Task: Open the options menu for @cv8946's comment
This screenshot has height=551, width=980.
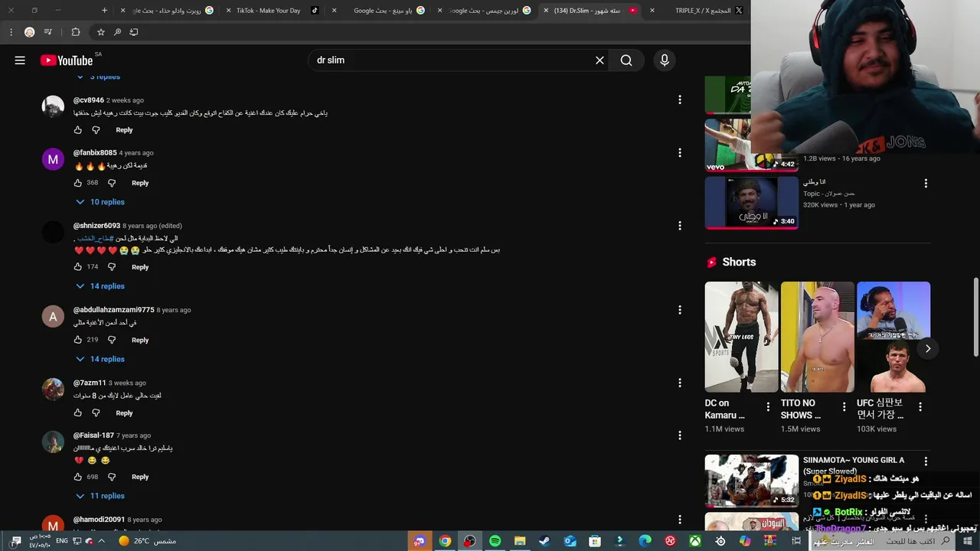Action: [679, 99]
